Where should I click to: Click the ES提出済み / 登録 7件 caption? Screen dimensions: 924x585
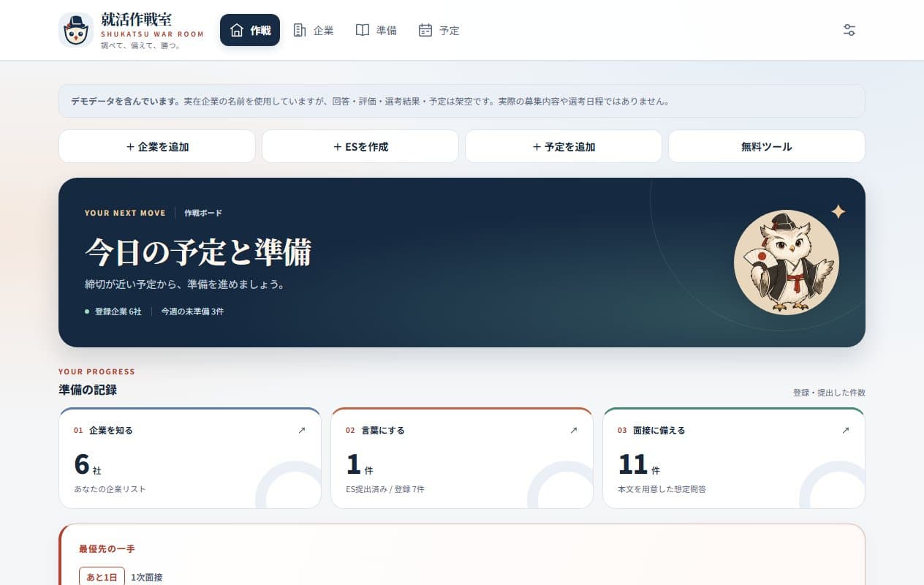tap(385, 489)
